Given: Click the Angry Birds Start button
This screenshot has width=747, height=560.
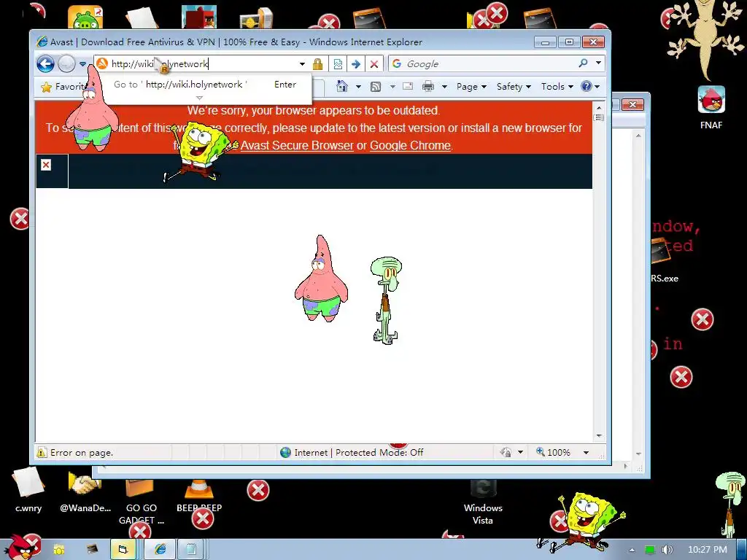Looking at the screenshot, I should (21, 548).
